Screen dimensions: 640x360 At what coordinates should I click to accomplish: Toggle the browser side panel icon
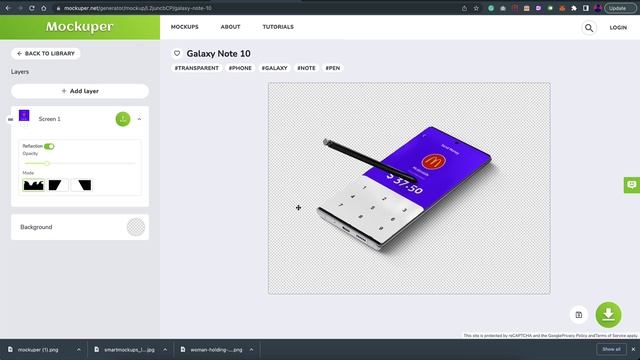tap(586, 8)
